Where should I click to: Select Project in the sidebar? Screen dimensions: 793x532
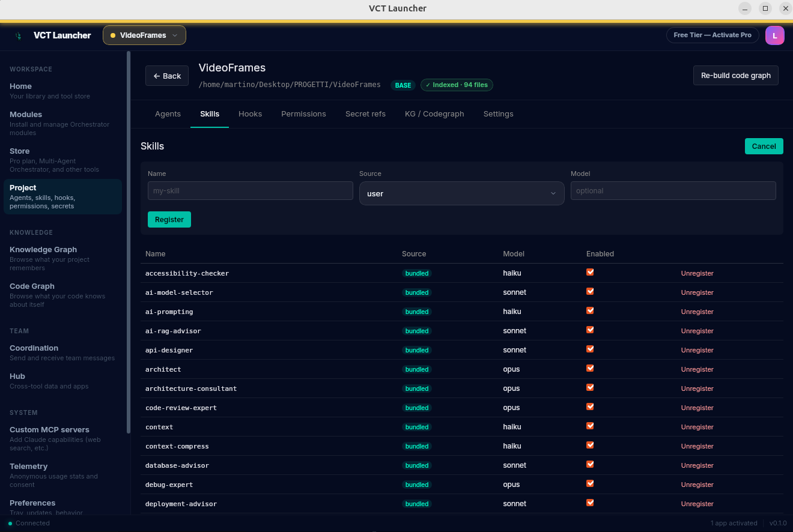(62, 196)
